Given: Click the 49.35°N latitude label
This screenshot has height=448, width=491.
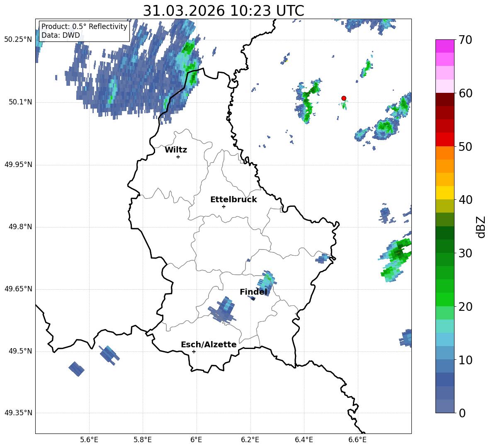Looking at the screenshot, I should click(x=18, y=413).
